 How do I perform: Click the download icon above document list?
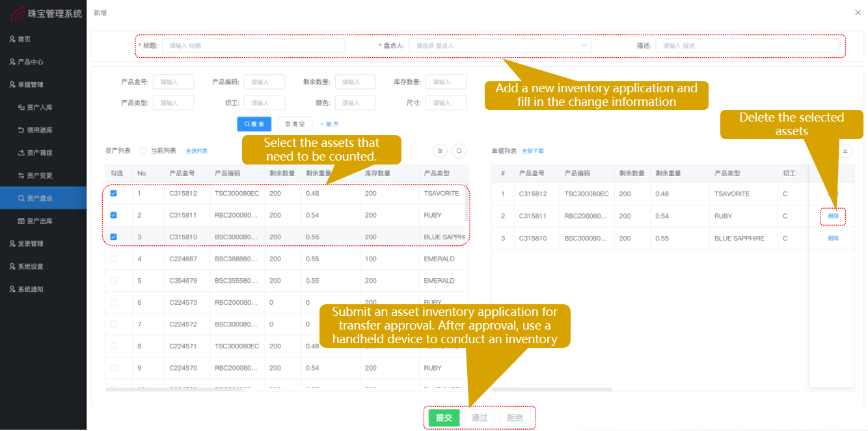pos(845,151)
